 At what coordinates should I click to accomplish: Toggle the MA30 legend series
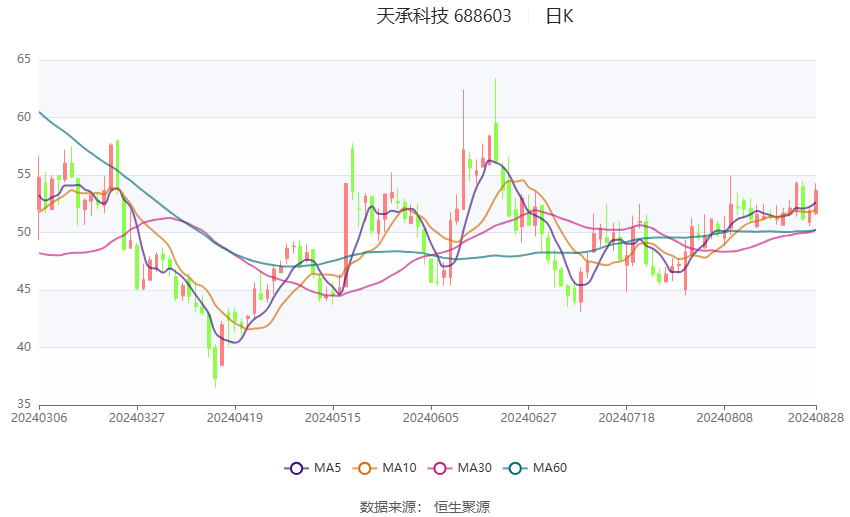[x=460, y=468]
